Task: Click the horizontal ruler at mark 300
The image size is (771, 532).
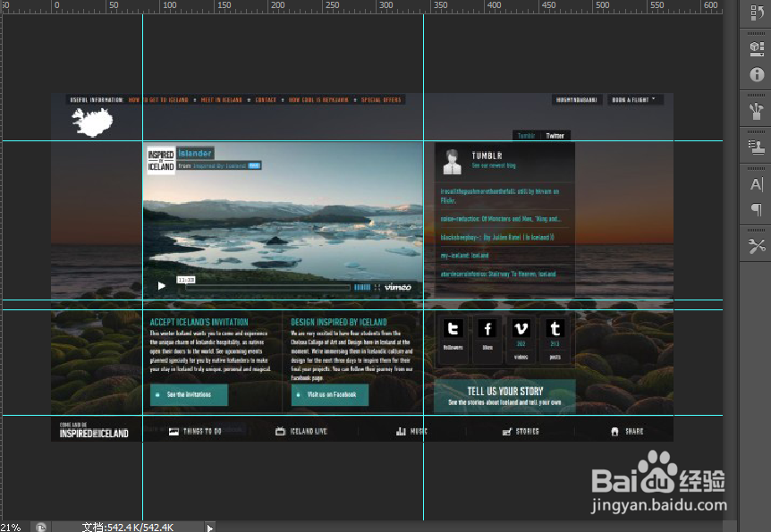Action: 386,6
